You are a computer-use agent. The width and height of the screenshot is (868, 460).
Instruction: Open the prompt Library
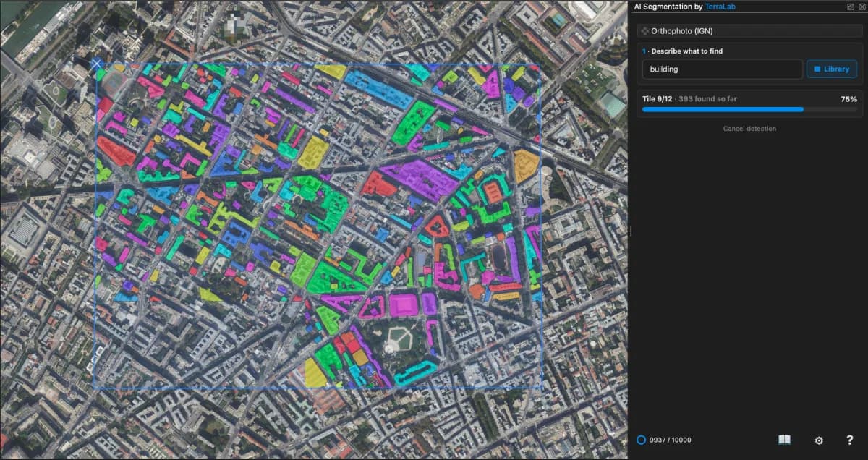tap(832, 69)
